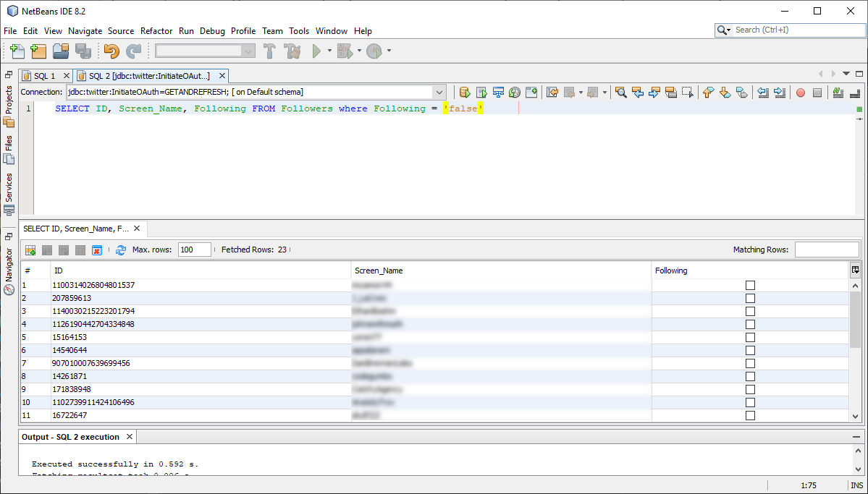
Task: Open the Services side panel
Action: tap(9, 188)
